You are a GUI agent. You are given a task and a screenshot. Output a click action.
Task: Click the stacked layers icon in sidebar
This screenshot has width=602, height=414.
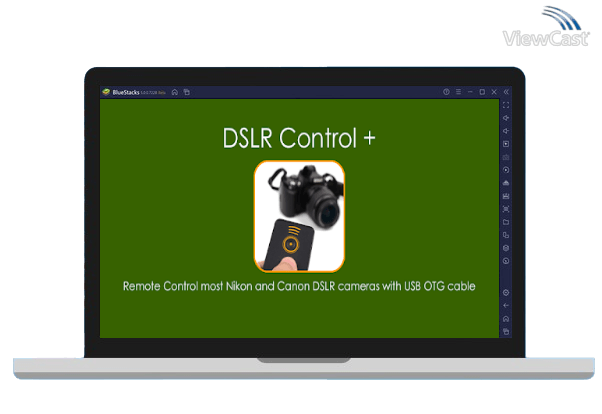(506, 248)
